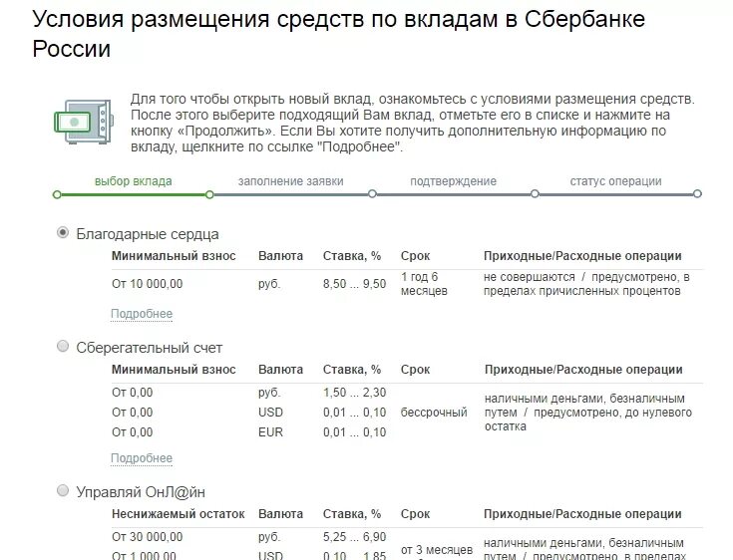Click the Управляй ОнЛ@йн deposit name
733x560 pixels.
coord(141,492)
